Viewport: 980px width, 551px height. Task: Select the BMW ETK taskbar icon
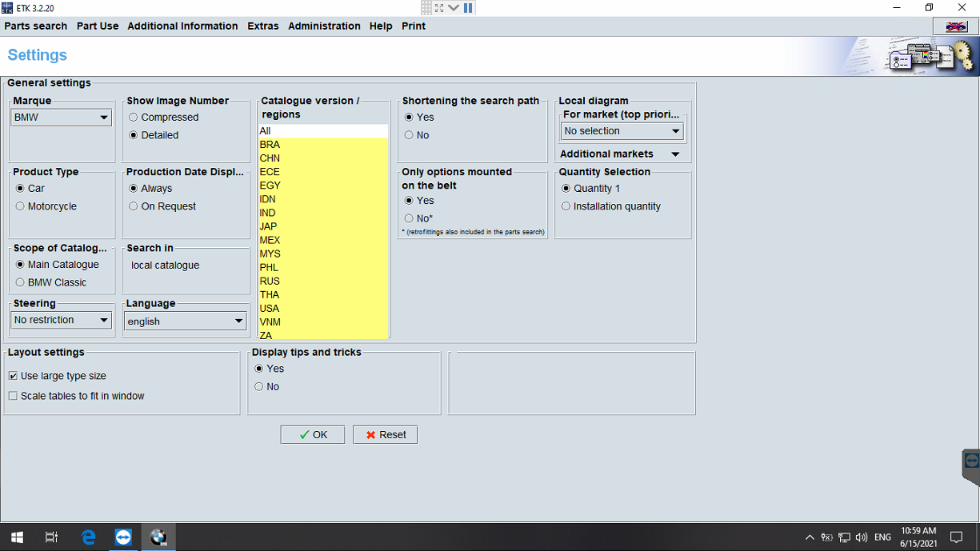pyautogui.click(x=158, y=537)
